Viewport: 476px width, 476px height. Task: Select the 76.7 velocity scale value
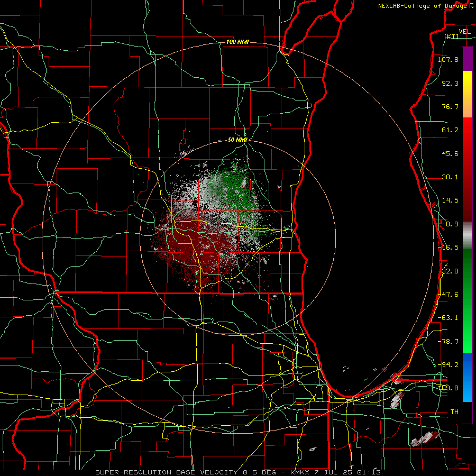click(450, 106)
